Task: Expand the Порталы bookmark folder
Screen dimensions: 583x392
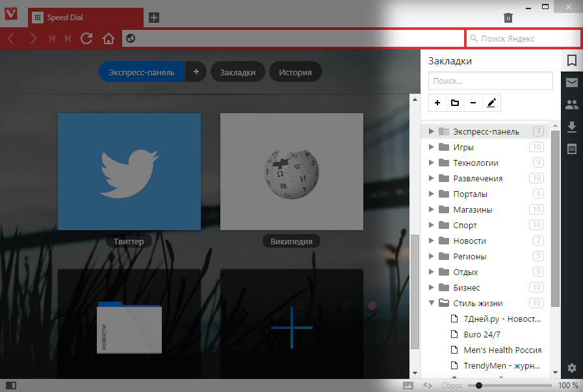Action: coord(431,194)
